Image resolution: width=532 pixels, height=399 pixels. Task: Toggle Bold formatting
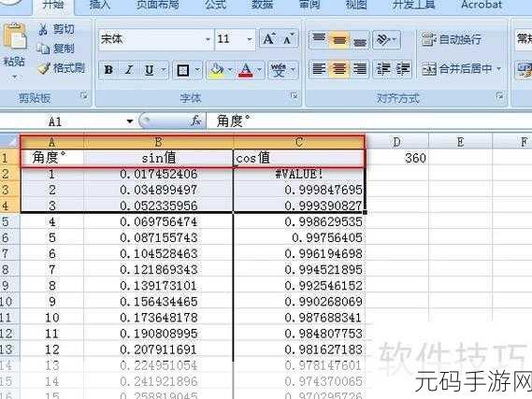(108, 70)
